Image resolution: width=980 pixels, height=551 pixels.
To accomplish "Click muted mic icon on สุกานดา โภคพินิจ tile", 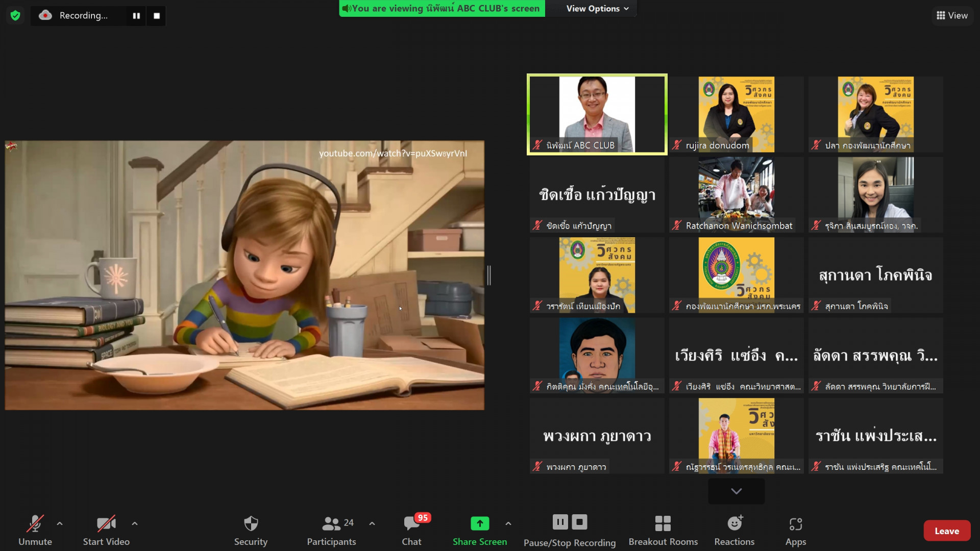I will (816, 306).
